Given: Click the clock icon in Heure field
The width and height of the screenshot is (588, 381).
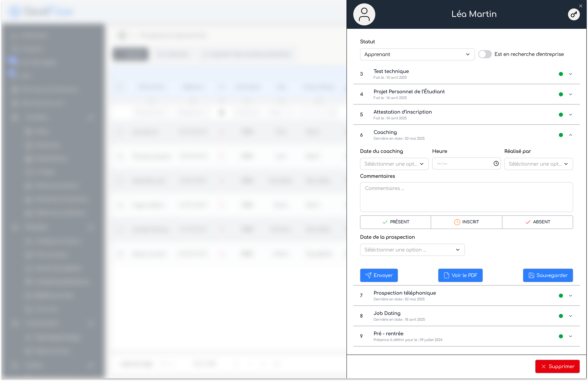Looking at the screenshot, I should (x=496, y=163).
